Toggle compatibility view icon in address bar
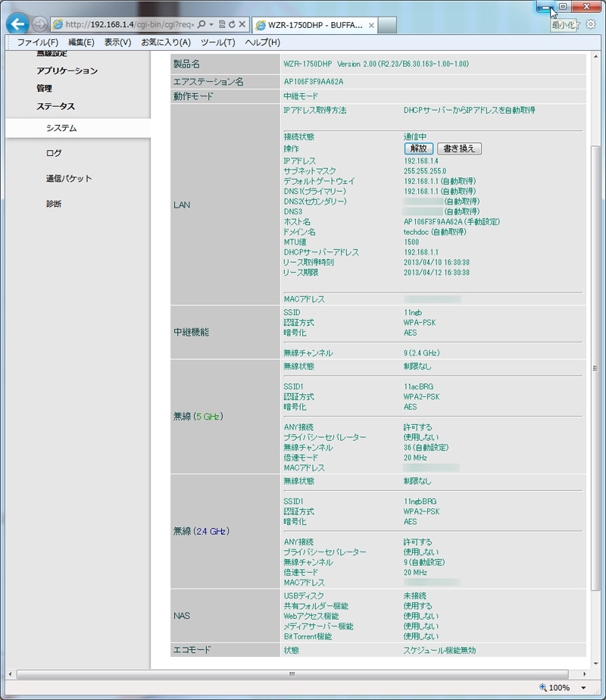 (221, 24)
